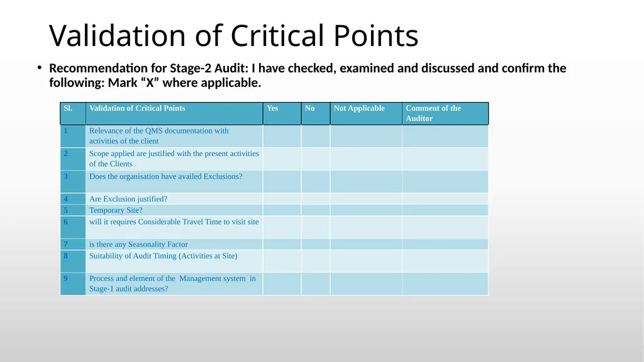Select 'Are Exclusion justified?' cell
The width and height of the screenshot is (644, 362).
(174, 199)
